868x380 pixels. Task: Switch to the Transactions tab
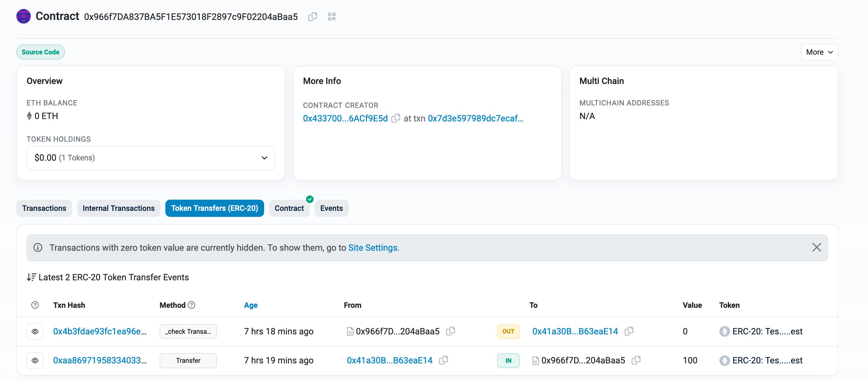(44, 208)
